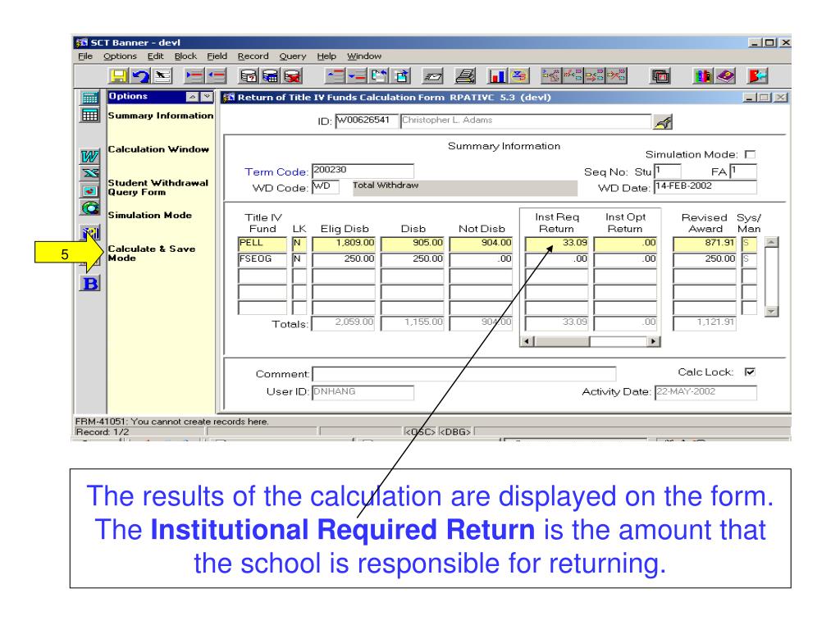Open the Options menu
840x630 pixels.
pyautogui.click(x=120, y=57)
